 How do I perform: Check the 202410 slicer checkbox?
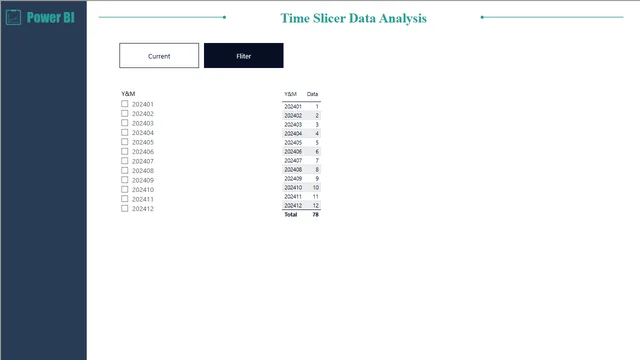[124, 189]
